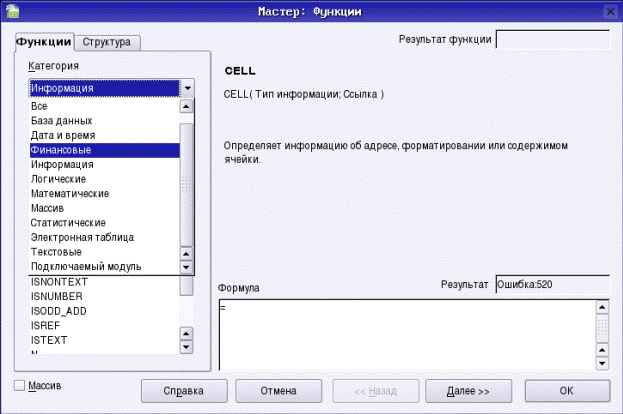This screenshot has height=414, width=623.
Task: Confirm with the OK button
Action: point(567,391)
